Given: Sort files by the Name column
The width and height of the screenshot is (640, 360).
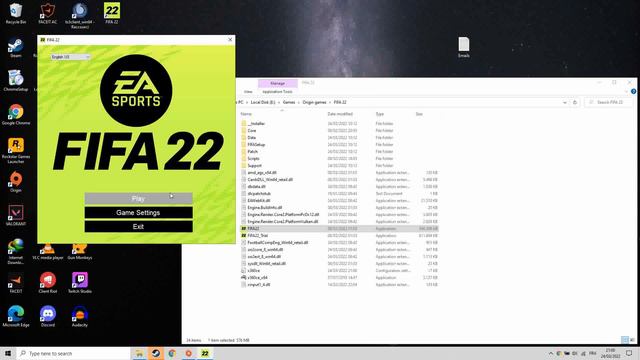Looking at the screenshot, I should (246, 114).
